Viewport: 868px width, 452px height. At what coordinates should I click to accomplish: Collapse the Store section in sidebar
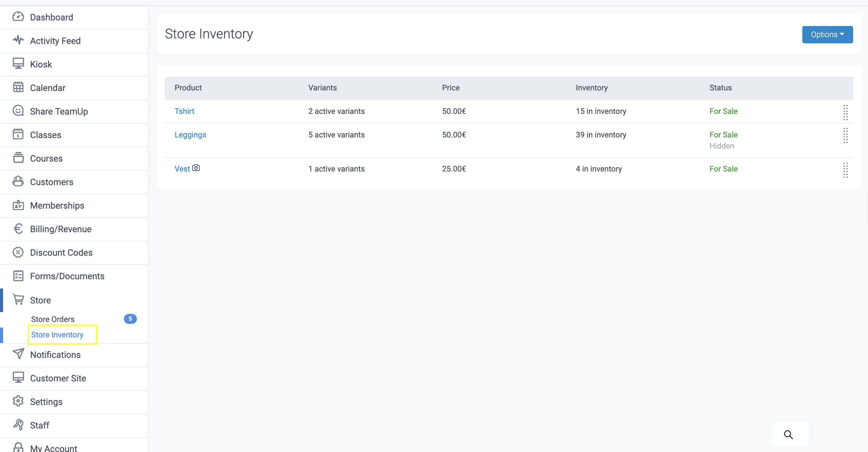pos(41,300)
